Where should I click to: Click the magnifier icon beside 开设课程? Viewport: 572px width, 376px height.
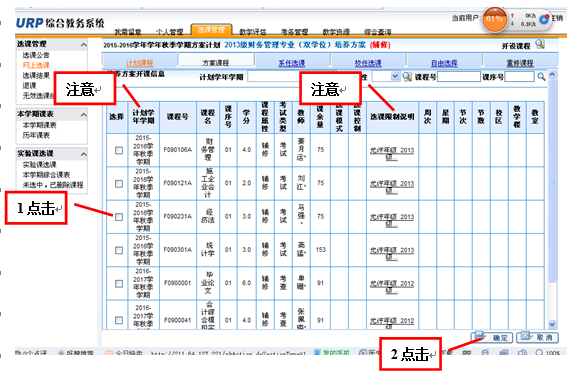click(540, 44)
